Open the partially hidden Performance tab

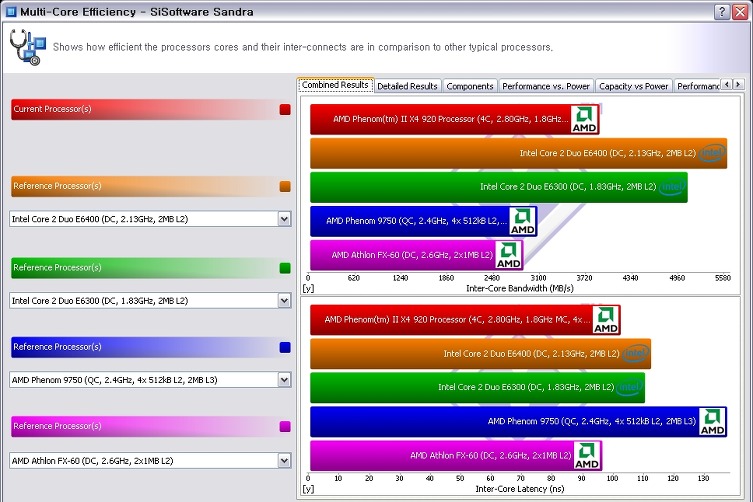(697, 86)
